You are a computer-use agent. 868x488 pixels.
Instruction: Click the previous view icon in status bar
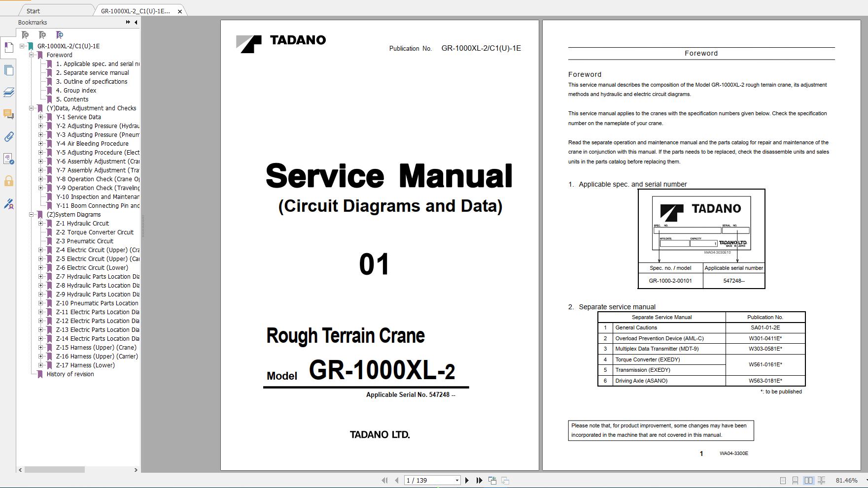point(492,480)
